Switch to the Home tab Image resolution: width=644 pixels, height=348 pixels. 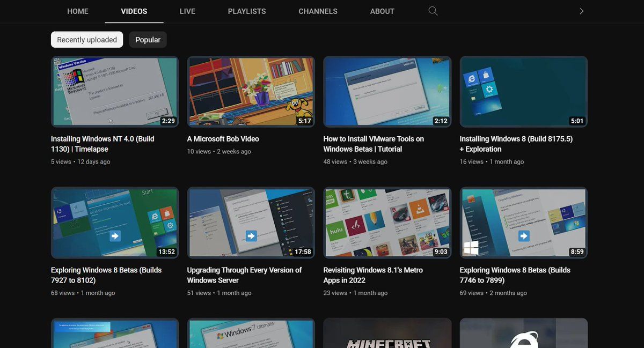78,11
